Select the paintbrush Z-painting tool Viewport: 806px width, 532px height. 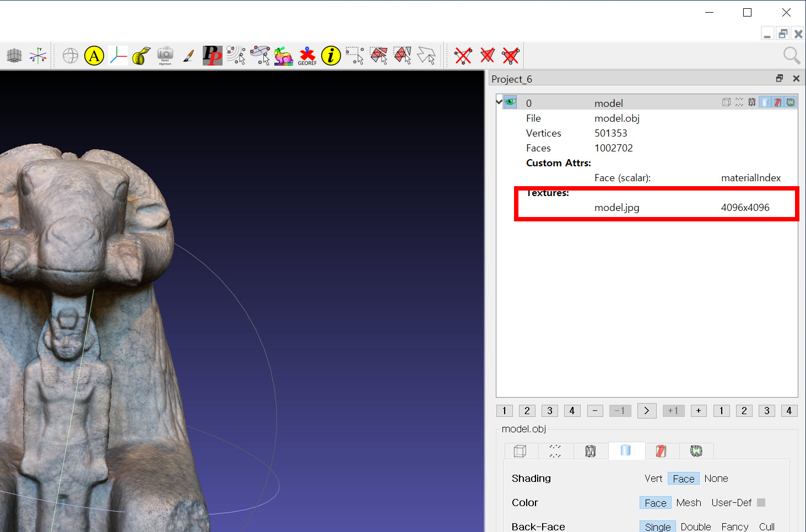tap(188, 56)
